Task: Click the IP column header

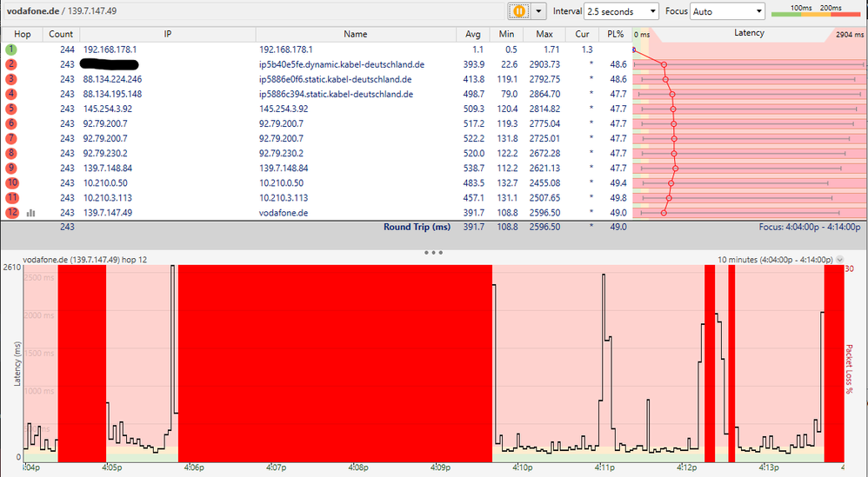Action: (x=168, y=34)
